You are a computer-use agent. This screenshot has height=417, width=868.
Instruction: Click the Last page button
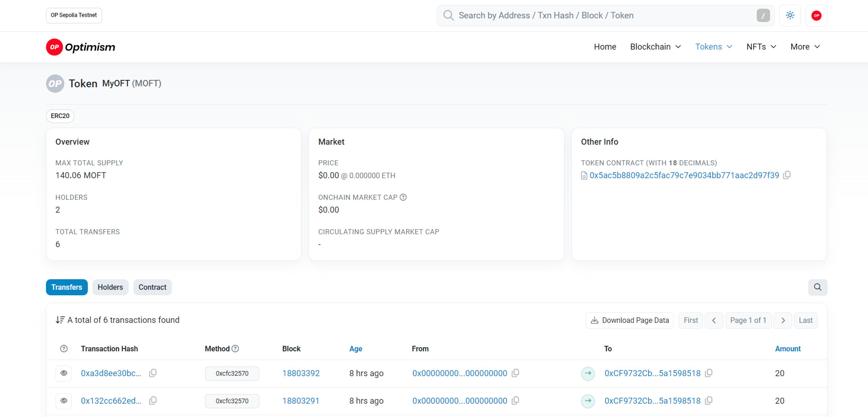pyautogui.click(x=806, y=320)
